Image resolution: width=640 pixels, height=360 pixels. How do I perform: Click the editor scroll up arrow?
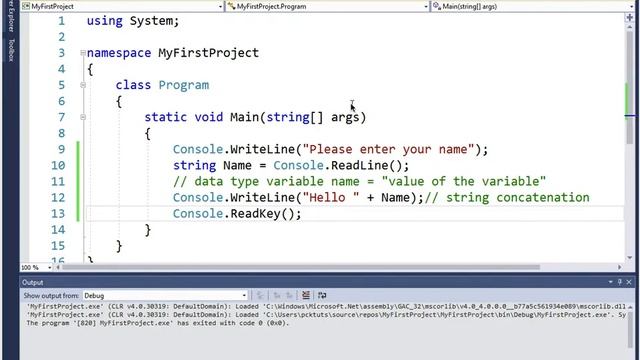tap(629, 27)
